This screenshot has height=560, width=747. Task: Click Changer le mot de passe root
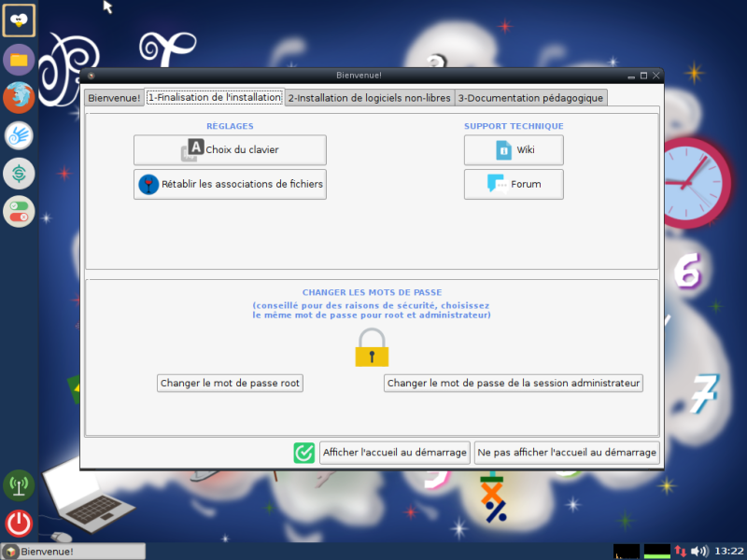[230, 384]
